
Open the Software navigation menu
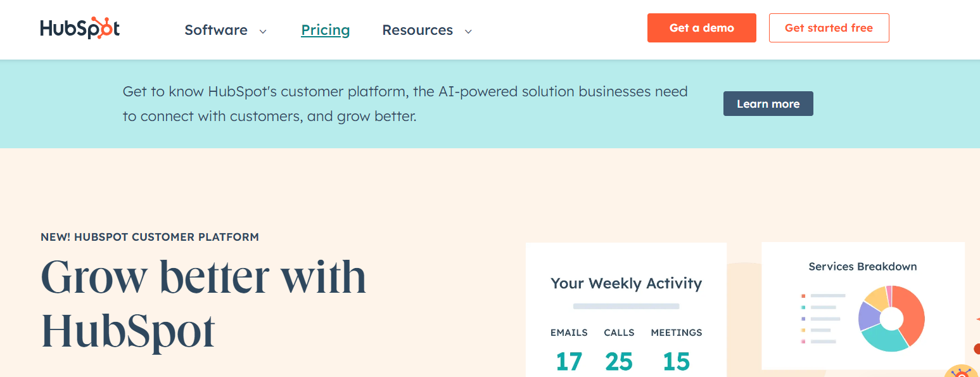[216, 30]
